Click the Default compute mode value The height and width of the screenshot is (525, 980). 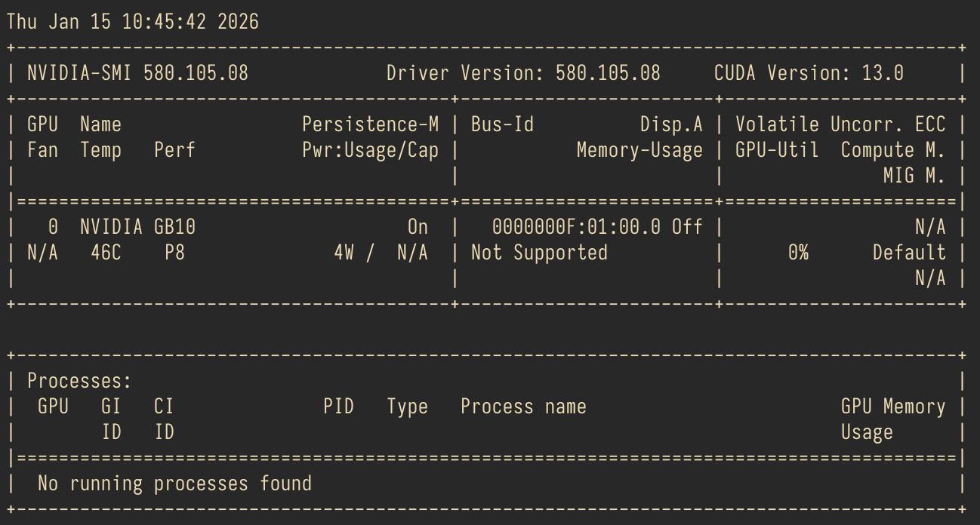click(x=909, y=253)
